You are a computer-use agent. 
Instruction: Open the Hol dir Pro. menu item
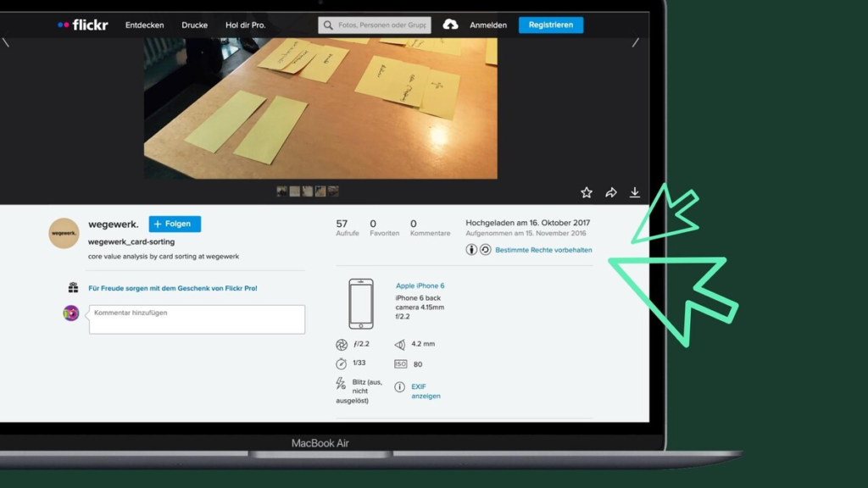pyautogui.click(x=245, y=25)
